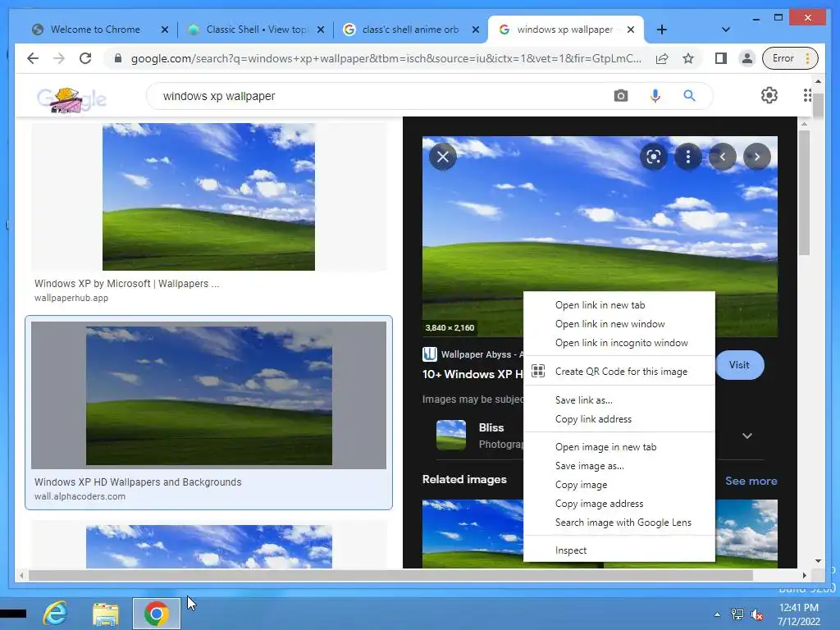Viewport: 840px width, 630px height.
Task: Expand the Bliss info chevron
Action: tap(747, 436)
